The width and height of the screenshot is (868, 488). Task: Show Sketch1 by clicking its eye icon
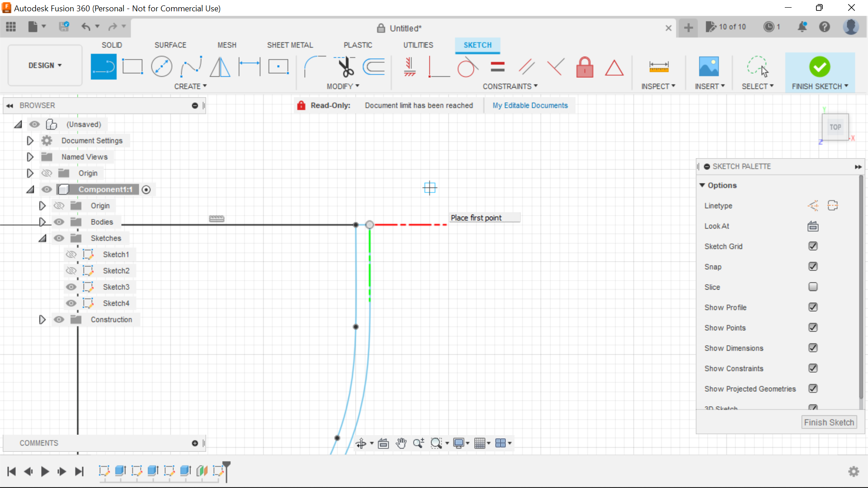(x=71, y=254)
